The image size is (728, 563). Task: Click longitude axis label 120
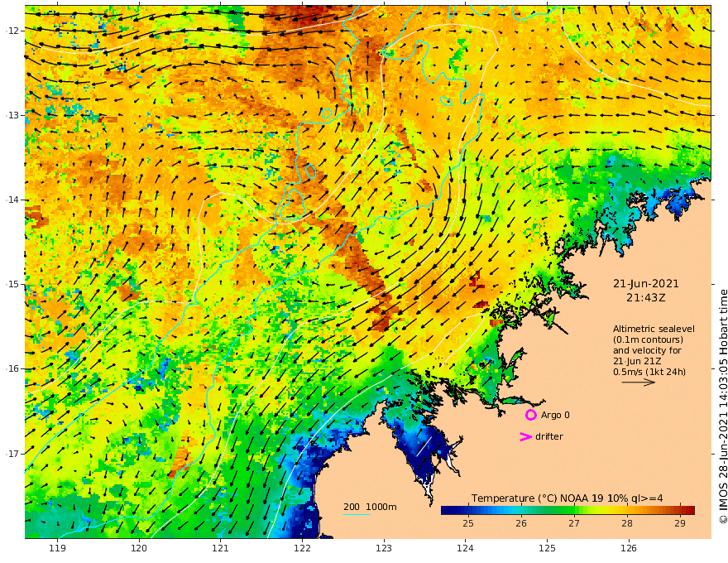tap(139, 548)
